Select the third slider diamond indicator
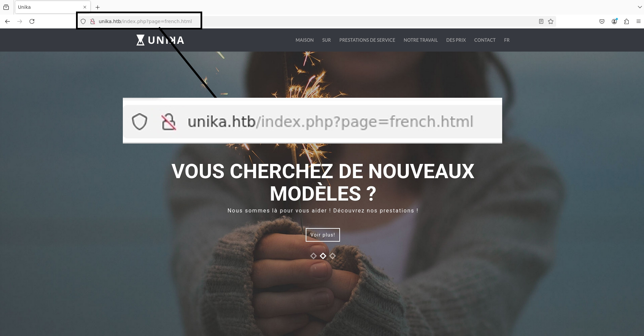Viewport: 644px width, 336px height. (333, 256)
